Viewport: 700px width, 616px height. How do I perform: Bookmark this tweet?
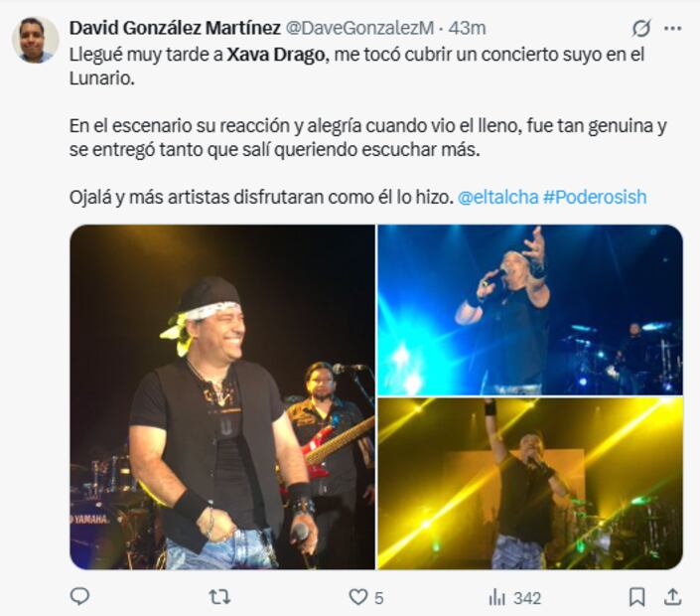(637, 597)
